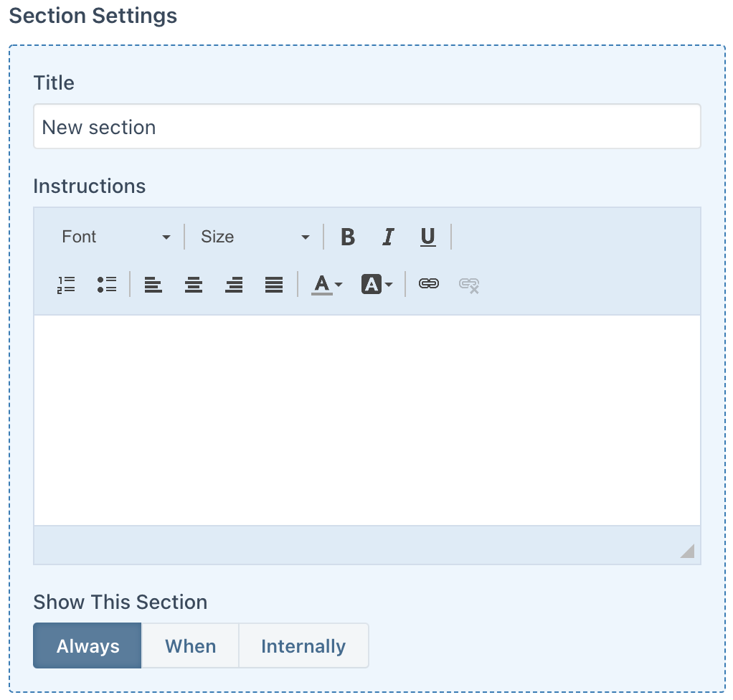Switch section visibility to When

pyautogui.click(x=190, y=645)
